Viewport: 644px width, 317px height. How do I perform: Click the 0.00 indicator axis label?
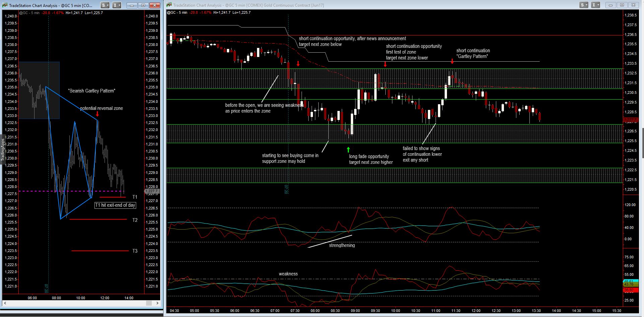[x=628, y=239]
